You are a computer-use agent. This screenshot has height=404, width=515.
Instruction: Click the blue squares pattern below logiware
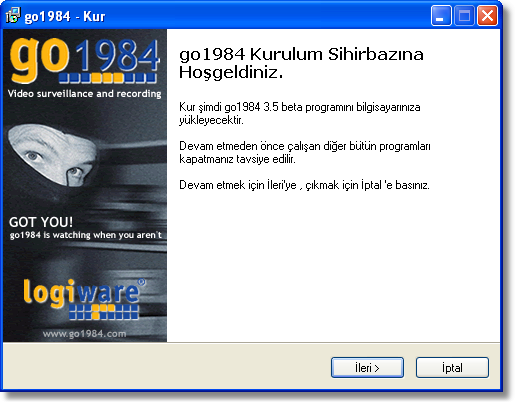point(104,311)
